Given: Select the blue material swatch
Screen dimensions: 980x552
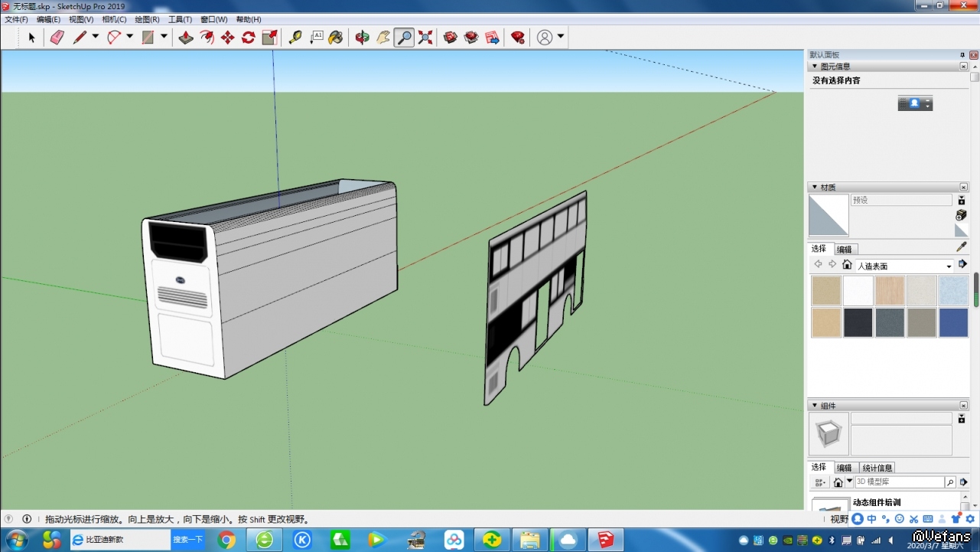Looking at the screenshot, I should [953, 323].
